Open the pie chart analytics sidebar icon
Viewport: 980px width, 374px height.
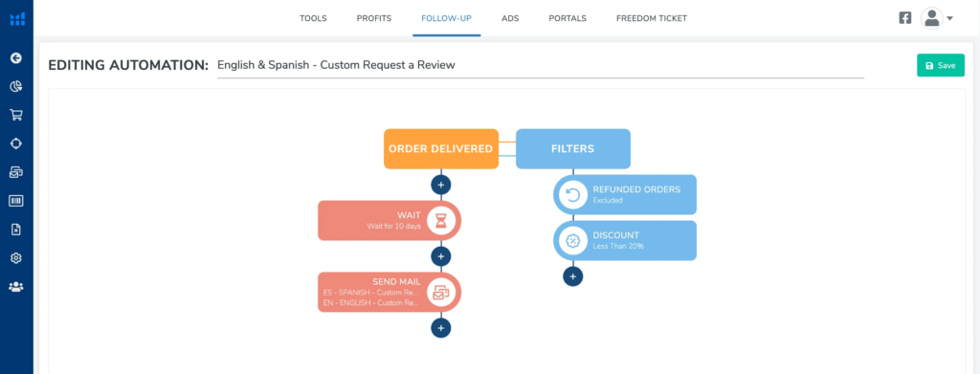point(16,87)
